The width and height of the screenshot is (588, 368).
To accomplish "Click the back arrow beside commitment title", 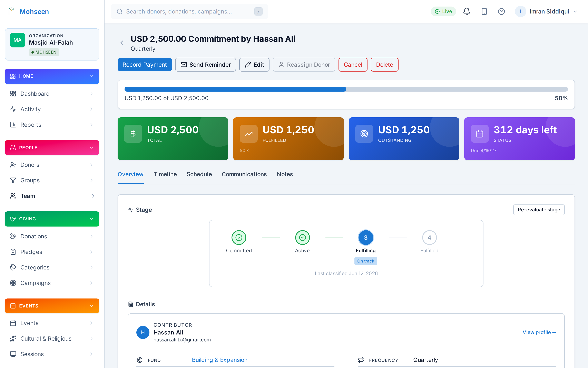I will point(122,43).
